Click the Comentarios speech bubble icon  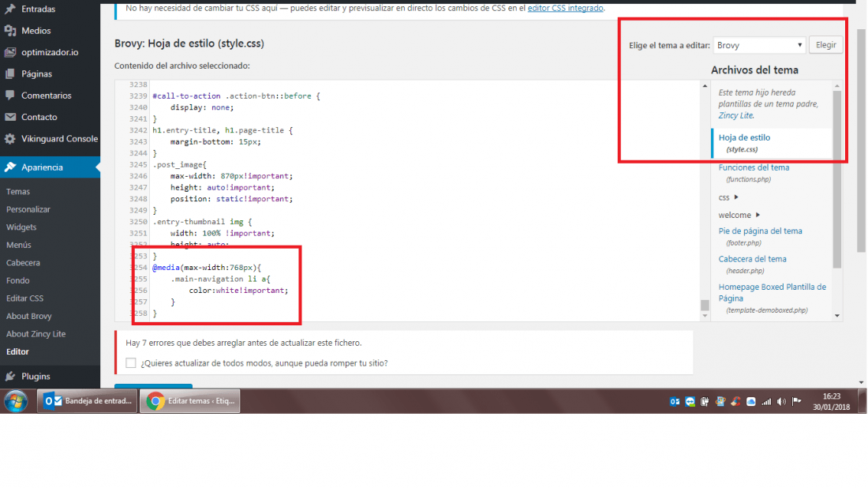(x=10, y=96)
